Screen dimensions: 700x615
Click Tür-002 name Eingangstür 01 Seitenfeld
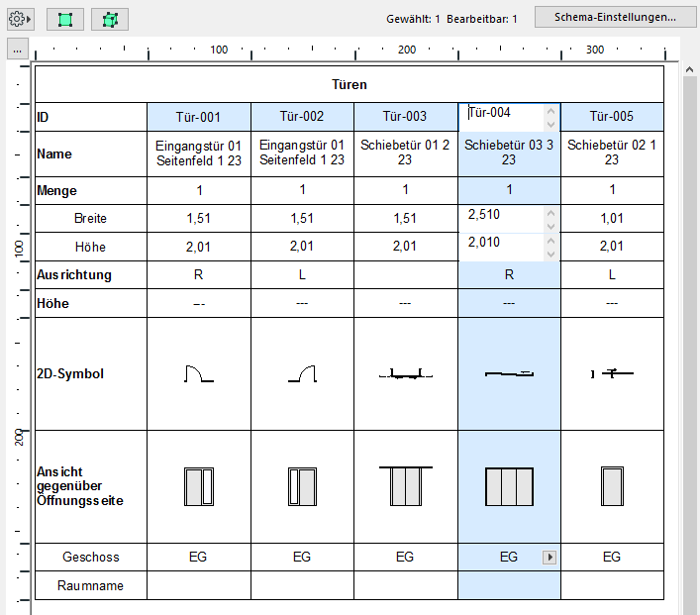click(x=302, y=154)
